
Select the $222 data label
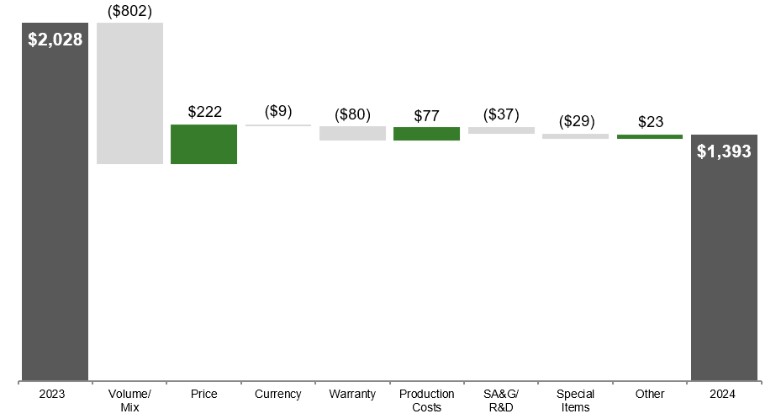click(x=204, y=111)
